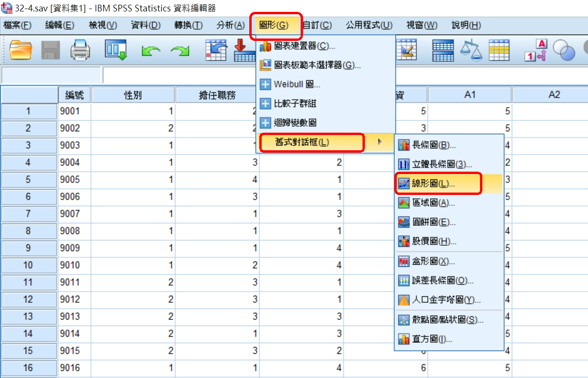This screenshot has height=378, width=588.
Task: Click the Weight cases scale icon
Action: 470,50
